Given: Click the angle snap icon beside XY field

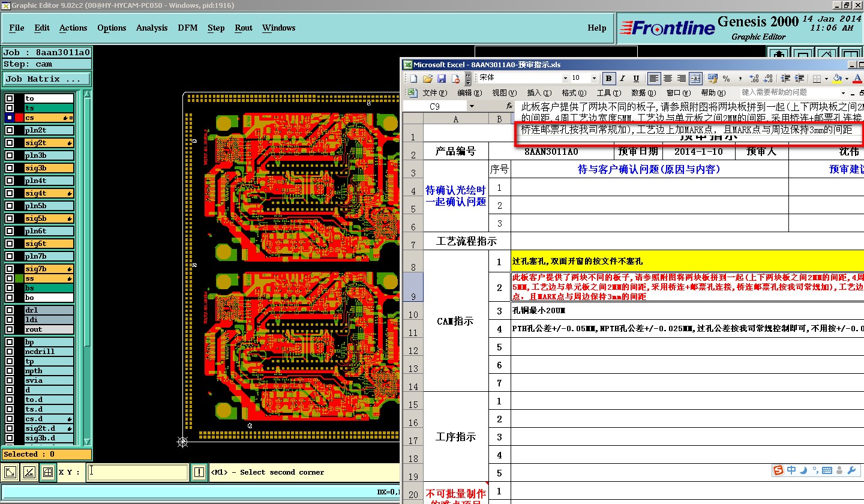Looking at the screenshot, I should tap(28, 472).
